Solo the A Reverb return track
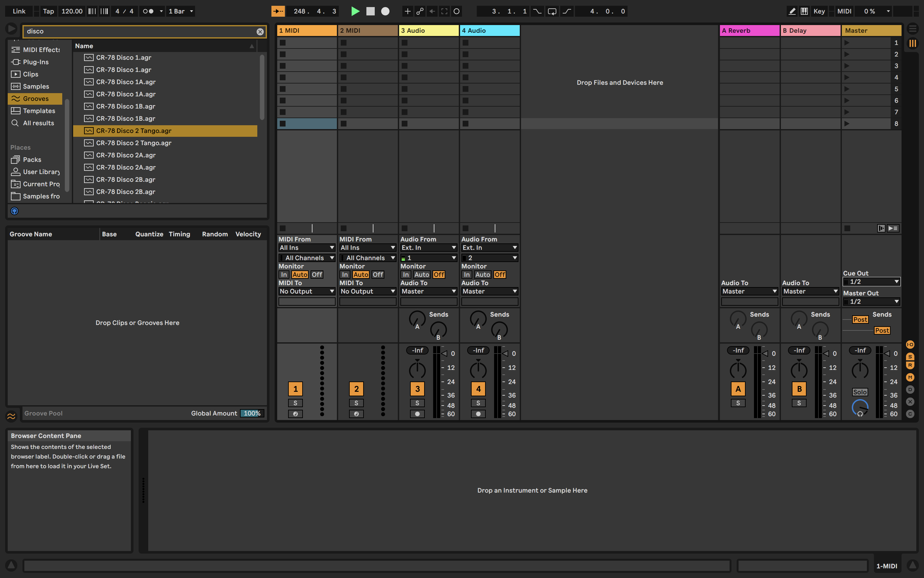 [x=738, y=403]
